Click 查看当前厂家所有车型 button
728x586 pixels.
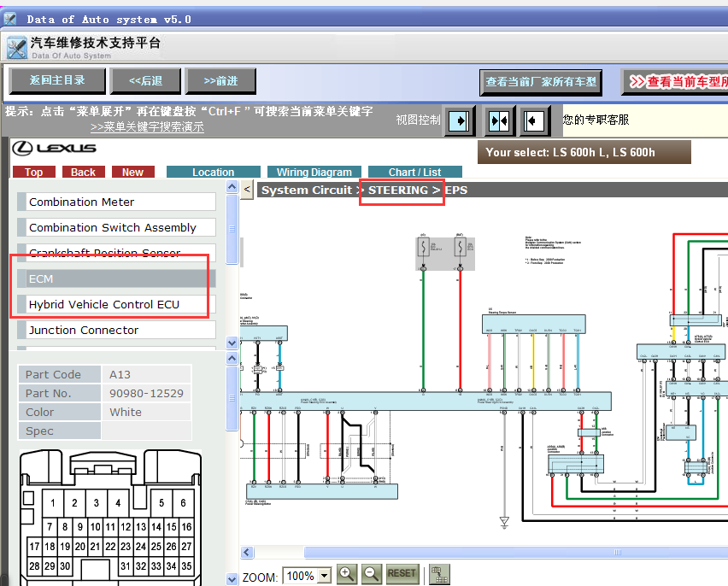click(x=541, y=82)
